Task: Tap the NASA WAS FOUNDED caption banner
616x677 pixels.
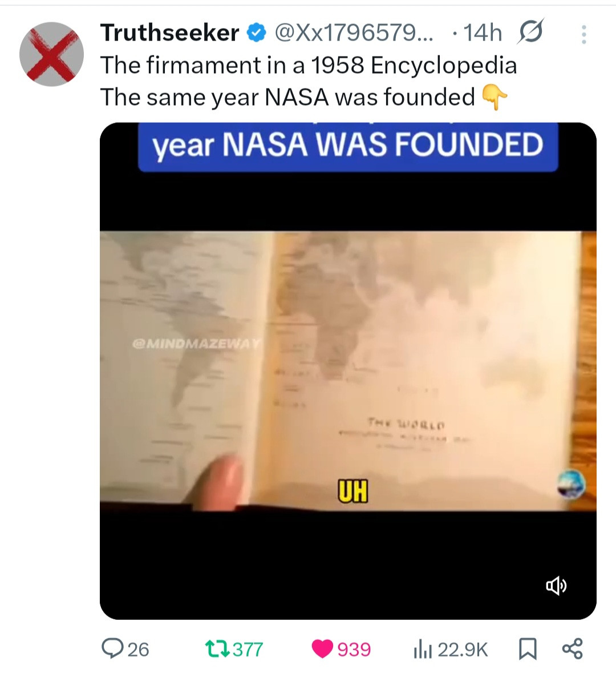Action: [348, 146]
